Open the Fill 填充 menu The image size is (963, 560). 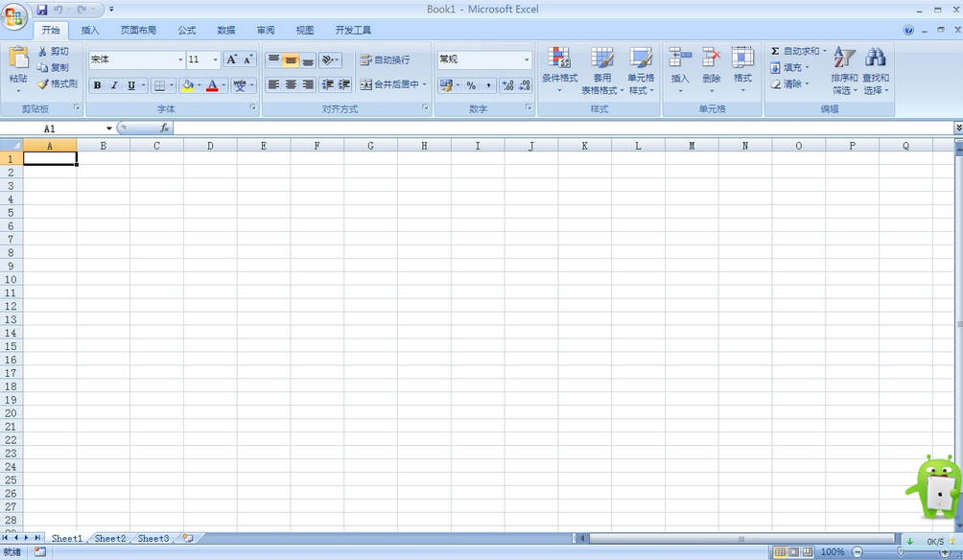point(789,67)
